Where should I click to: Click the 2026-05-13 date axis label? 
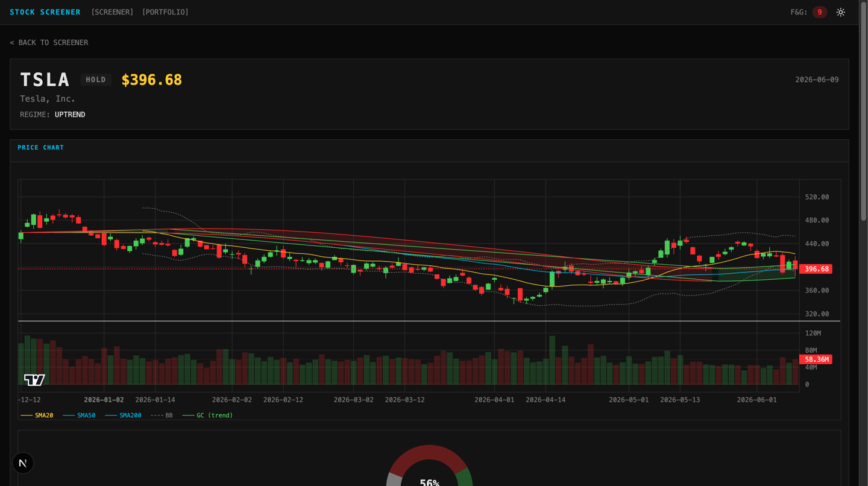click(680, 400)
